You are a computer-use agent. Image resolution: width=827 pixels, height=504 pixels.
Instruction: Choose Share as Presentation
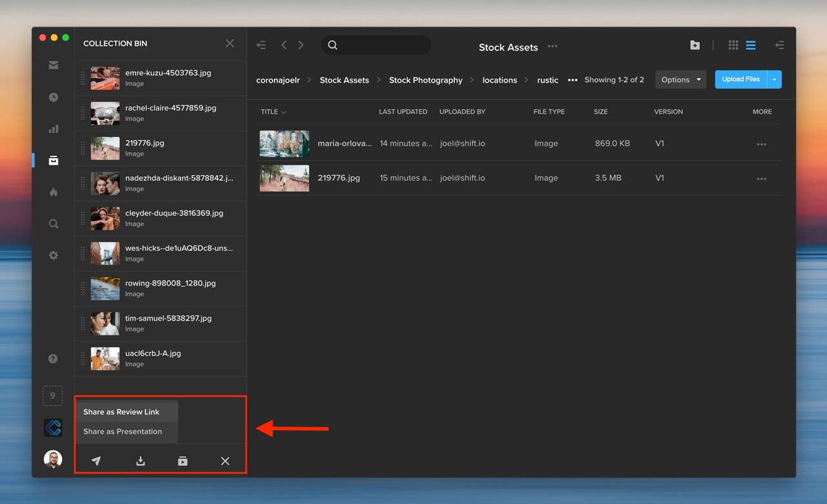(x=122, y=432)
